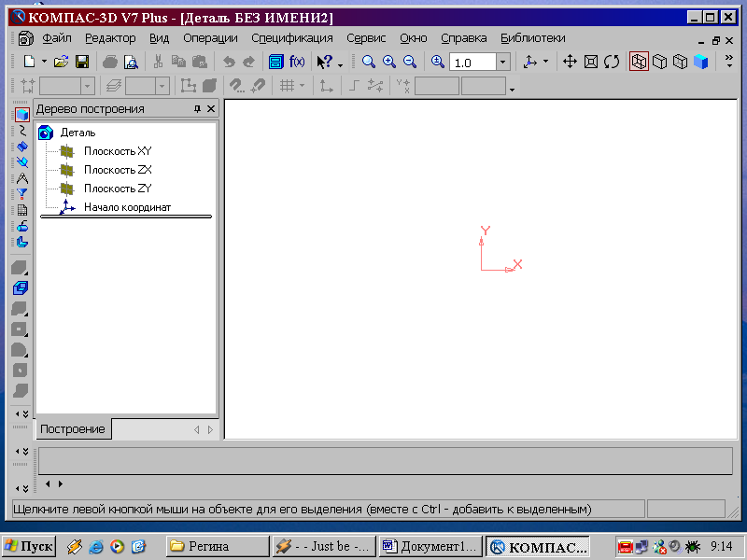Viewport: 747px width, 560px height.
Task: Click the zoom-by-scale magnifier beside scale field
Action: [x=437, y=62]
